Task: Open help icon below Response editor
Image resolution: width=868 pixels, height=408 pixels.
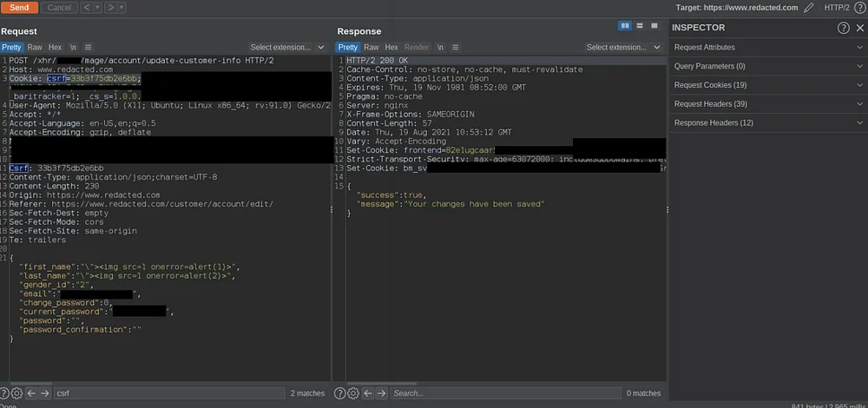Action: pos(339,393)
